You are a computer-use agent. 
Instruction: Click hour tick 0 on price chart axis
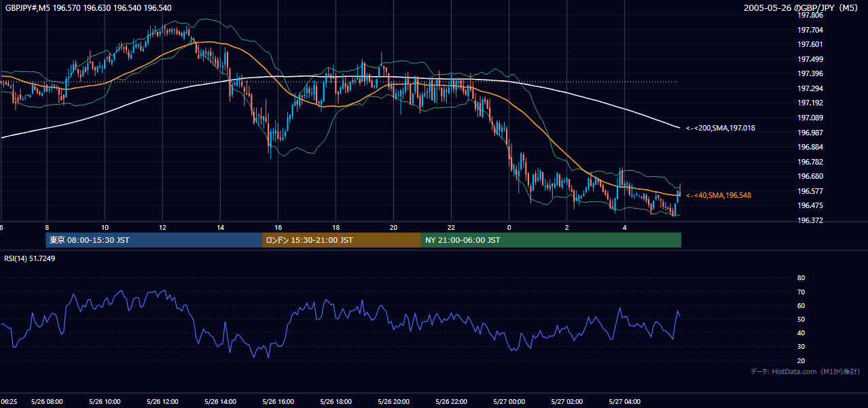pos(509,227)
